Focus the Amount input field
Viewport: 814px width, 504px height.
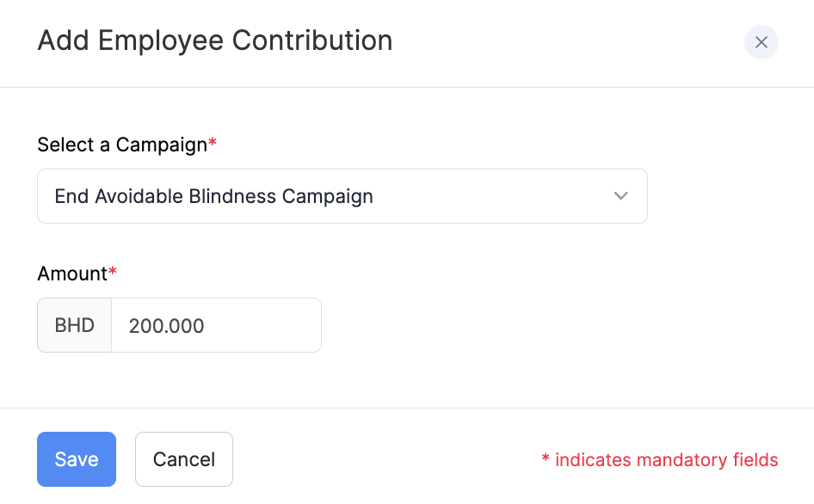pyautogui.click(x=216, y=325)
